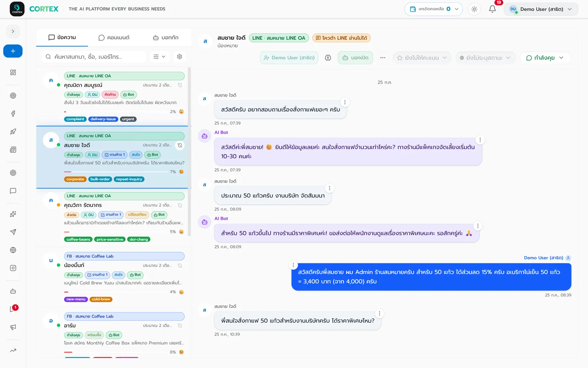Switch to the ข้อความ tab
Screen dimensions: 588x368
click(x=62, y=38)
